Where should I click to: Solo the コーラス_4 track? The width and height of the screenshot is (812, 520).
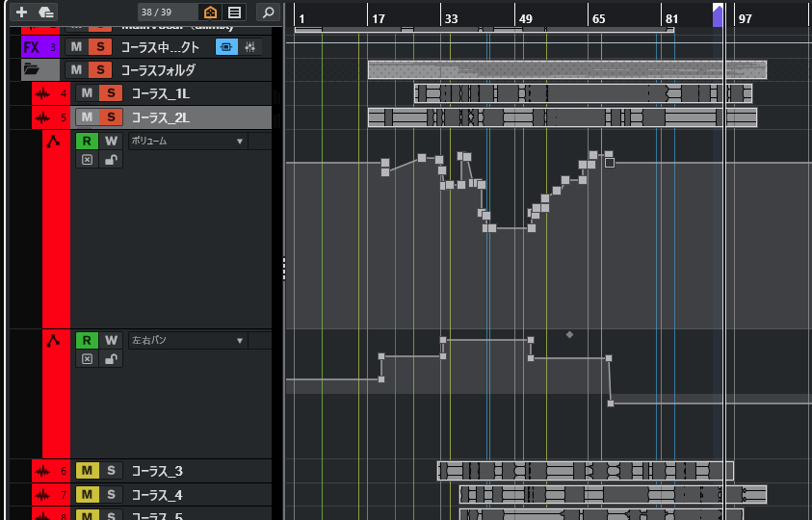[111, 495]
